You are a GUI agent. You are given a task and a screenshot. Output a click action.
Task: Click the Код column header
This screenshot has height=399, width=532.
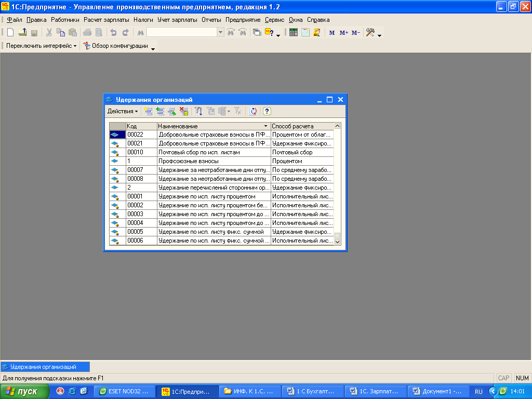click(x=141, y=126)
